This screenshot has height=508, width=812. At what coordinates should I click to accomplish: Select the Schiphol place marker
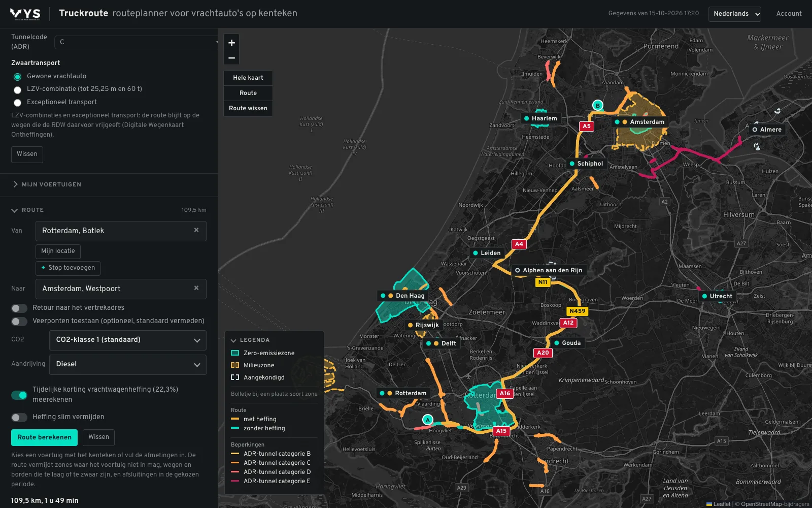(586, 164)
